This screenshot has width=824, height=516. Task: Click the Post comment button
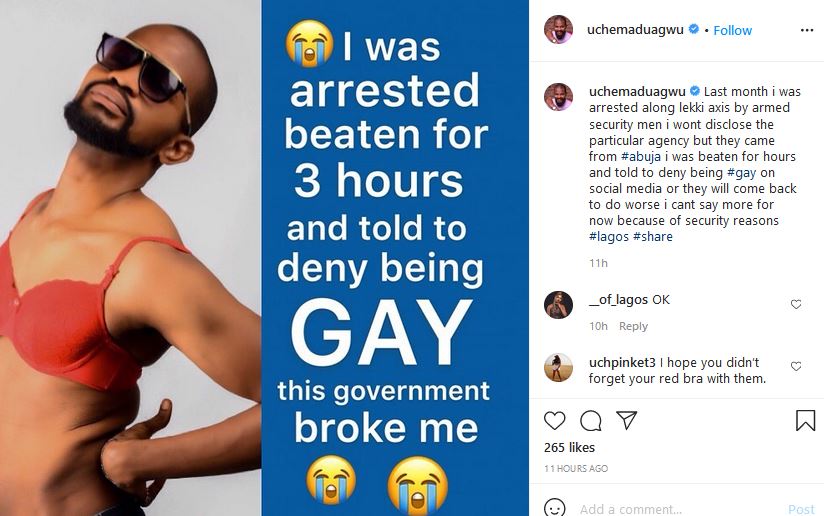pyautogui.click(x=801, y=509)
